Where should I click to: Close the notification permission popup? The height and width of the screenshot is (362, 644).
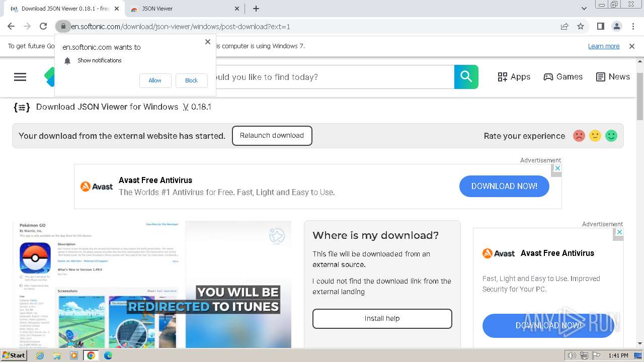[208, 42]
